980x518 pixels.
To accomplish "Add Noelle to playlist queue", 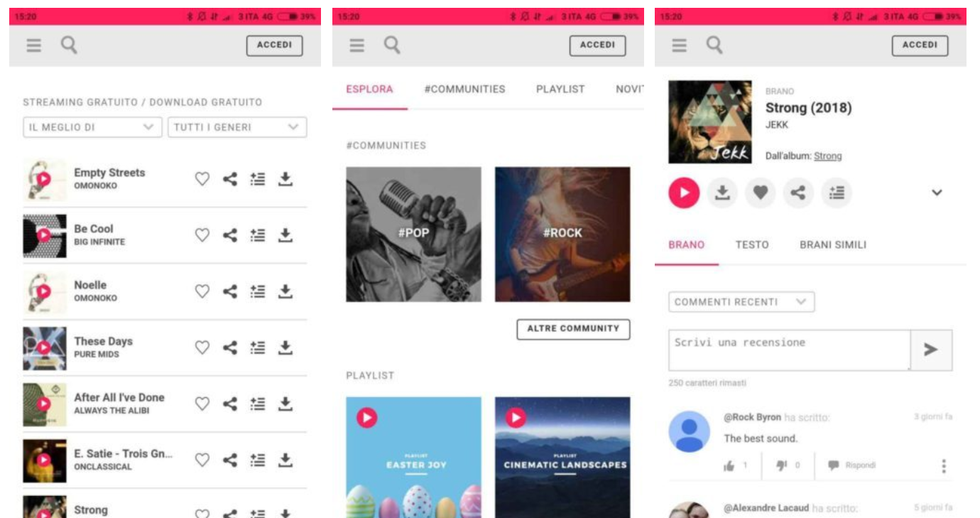I will [258, 291].
